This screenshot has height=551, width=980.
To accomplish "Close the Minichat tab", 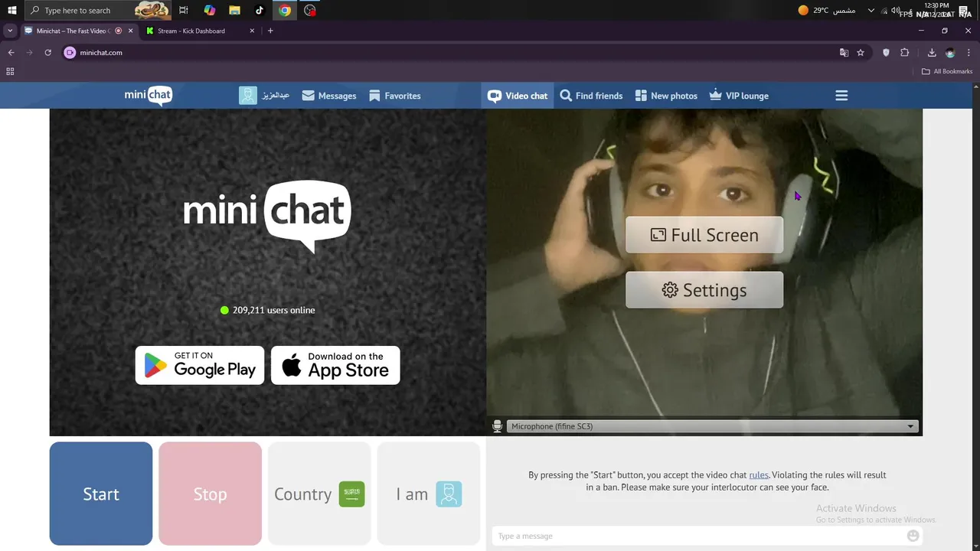I will [x=130, y=31].
